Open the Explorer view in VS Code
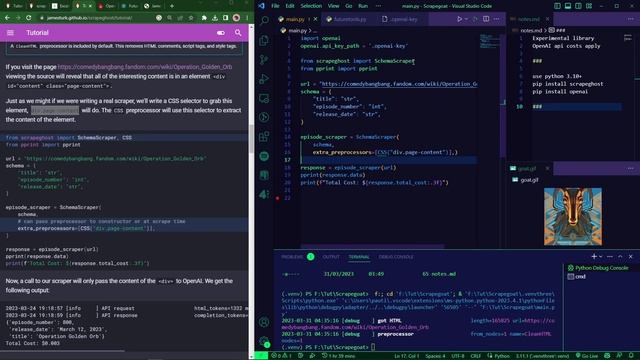This screenshot has height=360, width=640. click(x=264, y=40)
